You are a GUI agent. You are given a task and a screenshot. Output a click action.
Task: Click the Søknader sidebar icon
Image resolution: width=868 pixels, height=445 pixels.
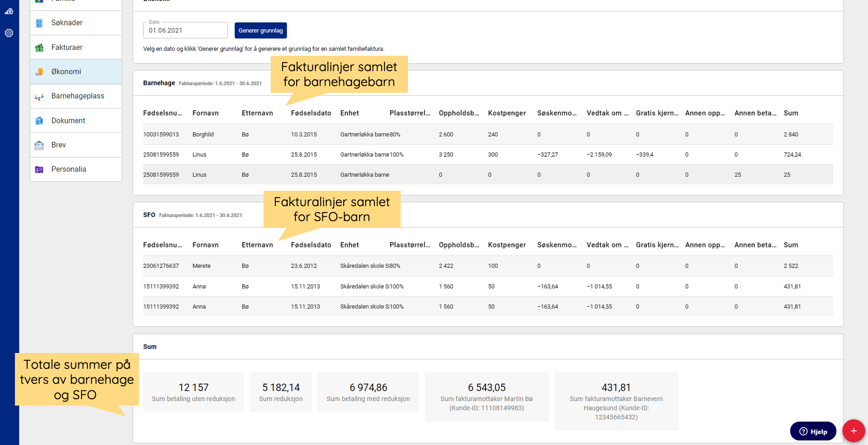pos(39,23)
